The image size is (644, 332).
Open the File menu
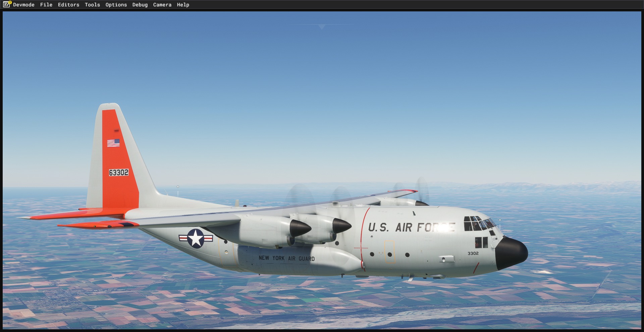[46, 5]
